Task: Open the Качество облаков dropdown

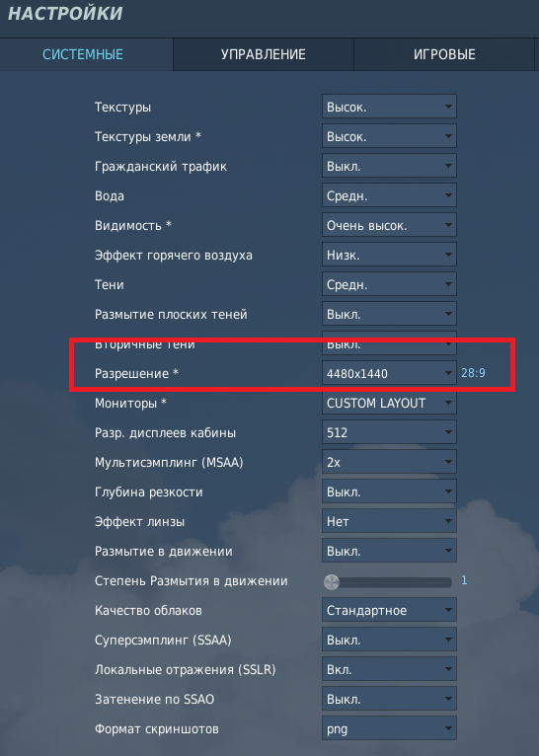Action: [x=389, y=610]
